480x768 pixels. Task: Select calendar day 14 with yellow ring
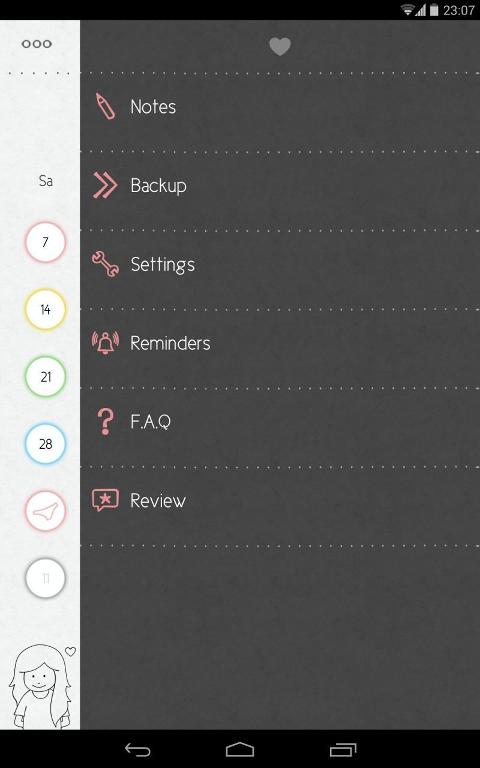45,310
